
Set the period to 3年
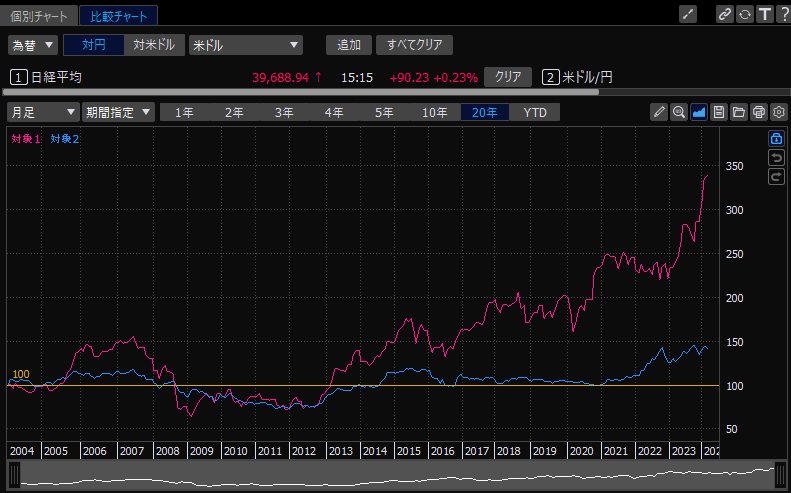(x=284, y=112)
